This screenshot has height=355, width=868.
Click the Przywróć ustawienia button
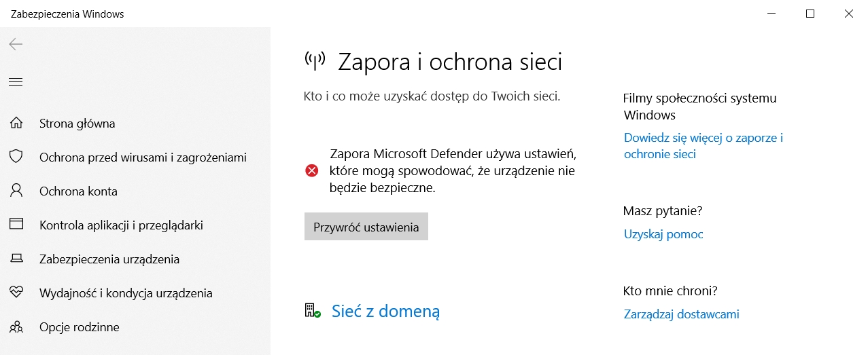[x=366, y=227]
